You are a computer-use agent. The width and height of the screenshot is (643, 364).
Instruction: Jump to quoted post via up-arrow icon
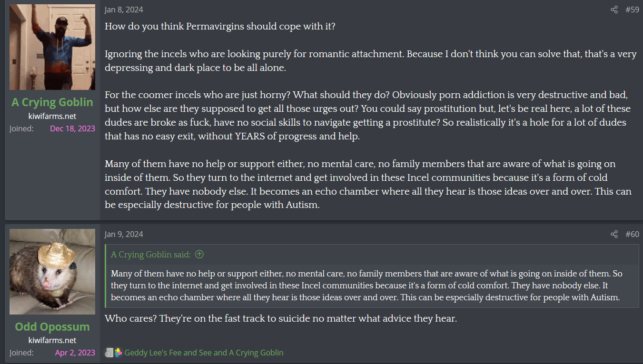click(199, 255)
